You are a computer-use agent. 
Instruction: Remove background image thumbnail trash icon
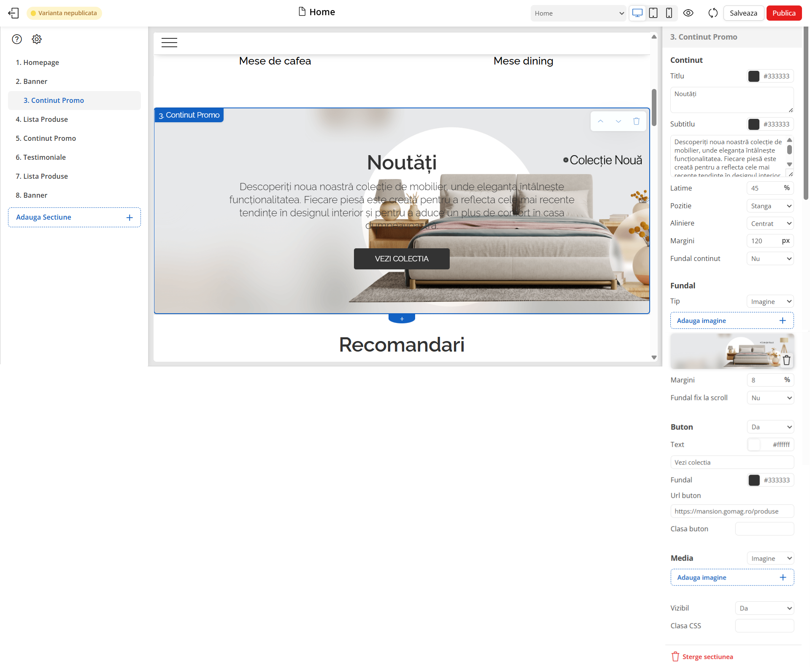tap(786, 360)
